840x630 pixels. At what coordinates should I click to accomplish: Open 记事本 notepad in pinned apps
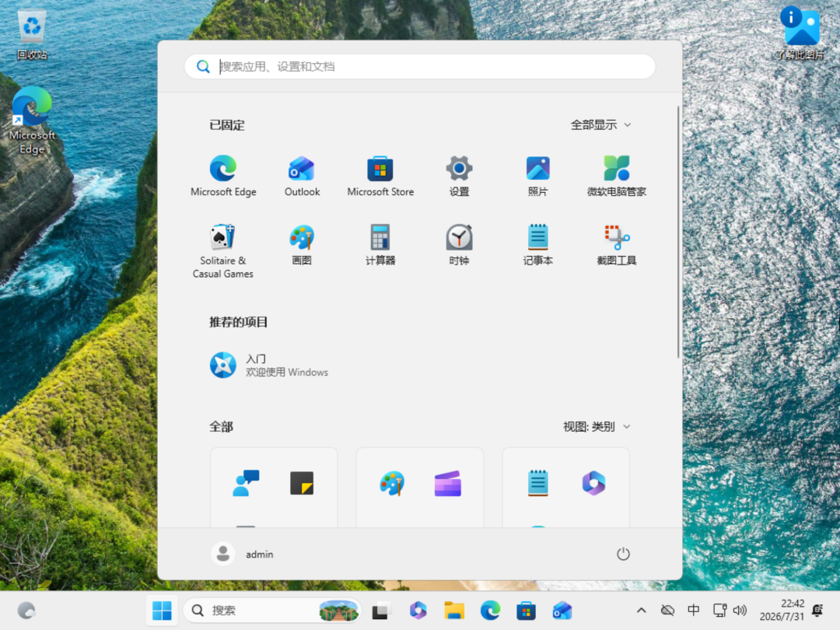pos(537,245)
